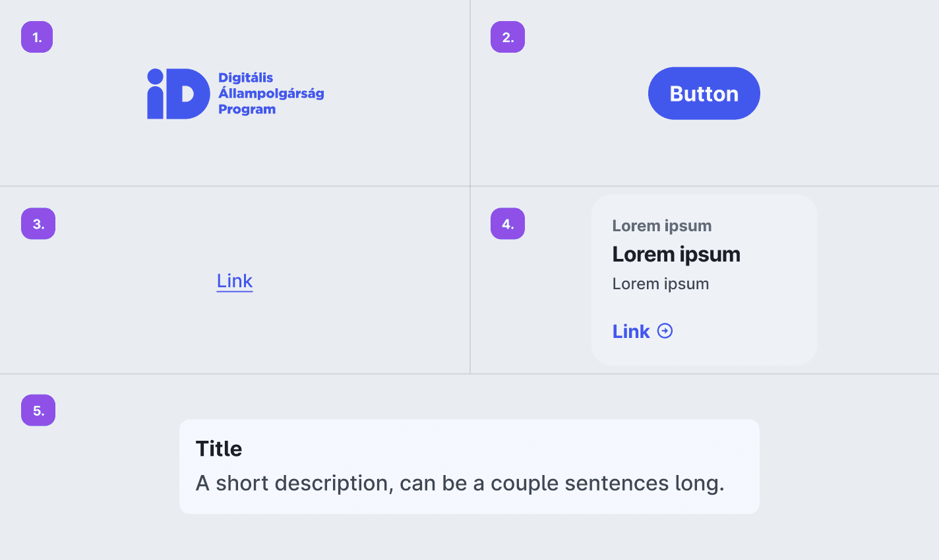Click the card's Lorem ipsum body text
This screenshot has height=560, width=939.
(x=661, y=284)
